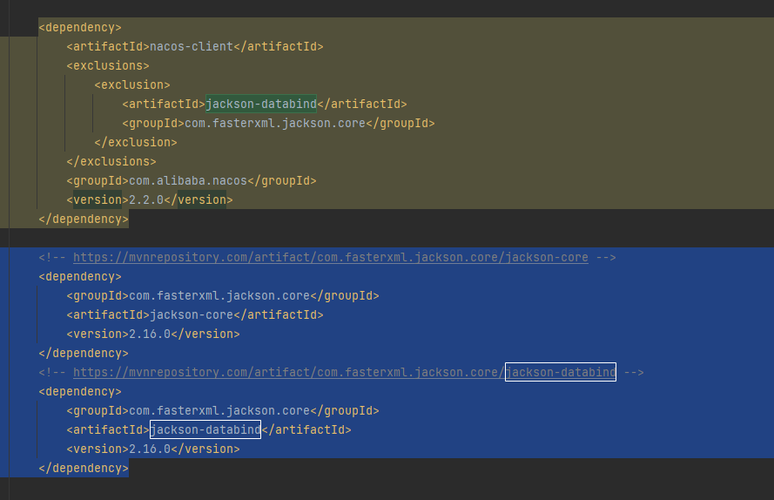774x500 pixels.
Task: Place cursor on nacos-client artifactId value
Action: (x=191, y=46)
